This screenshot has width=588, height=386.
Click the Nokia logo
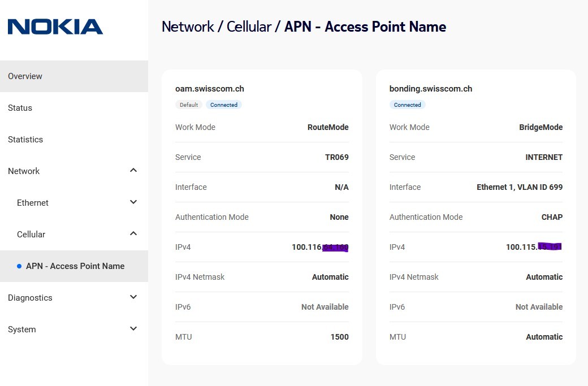pos(55,27)
